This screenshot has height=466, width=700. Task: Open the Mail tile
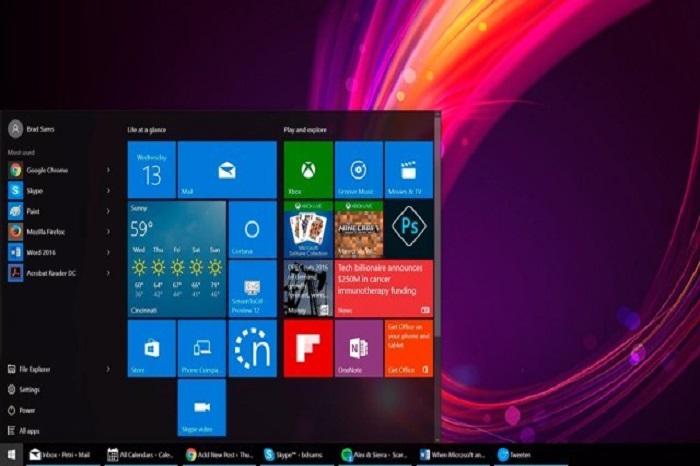227,169
